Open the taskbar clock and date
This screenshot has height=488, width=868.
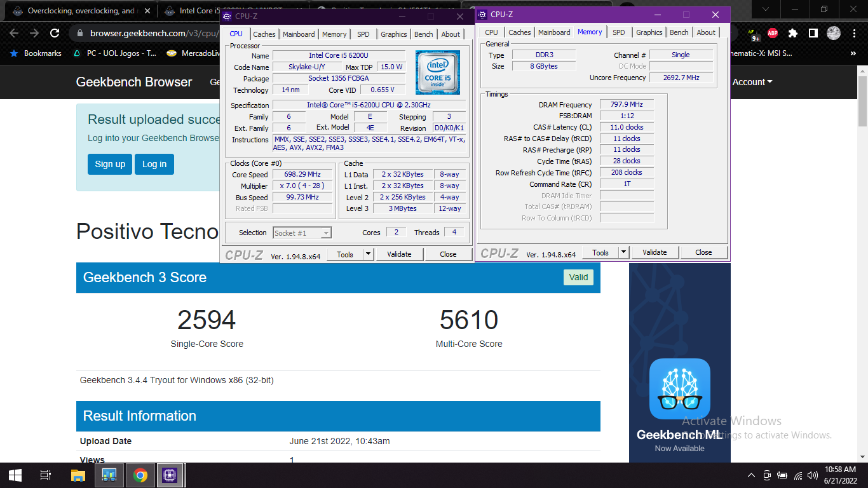click(x=840, y=475)
